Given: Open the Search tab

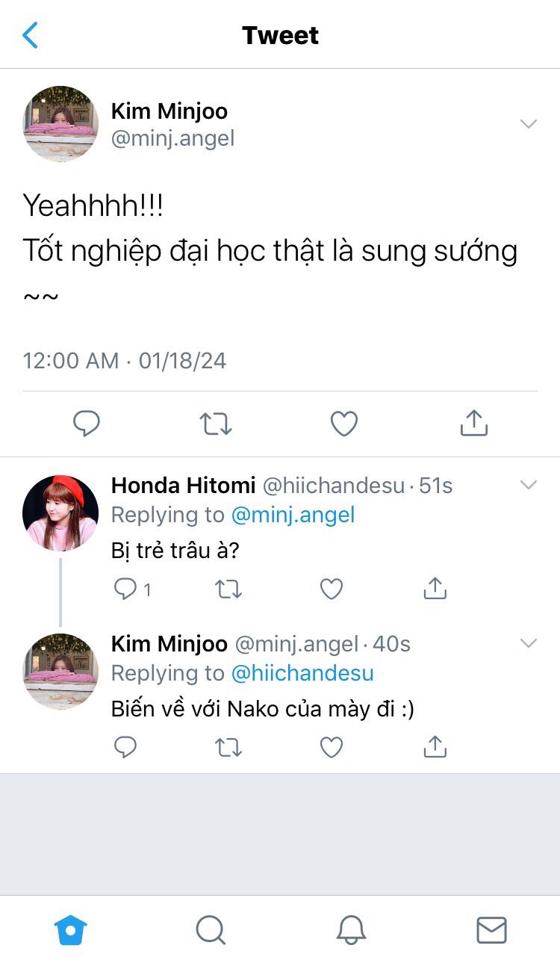Looking at the screenshot, I should click(211, 930).
